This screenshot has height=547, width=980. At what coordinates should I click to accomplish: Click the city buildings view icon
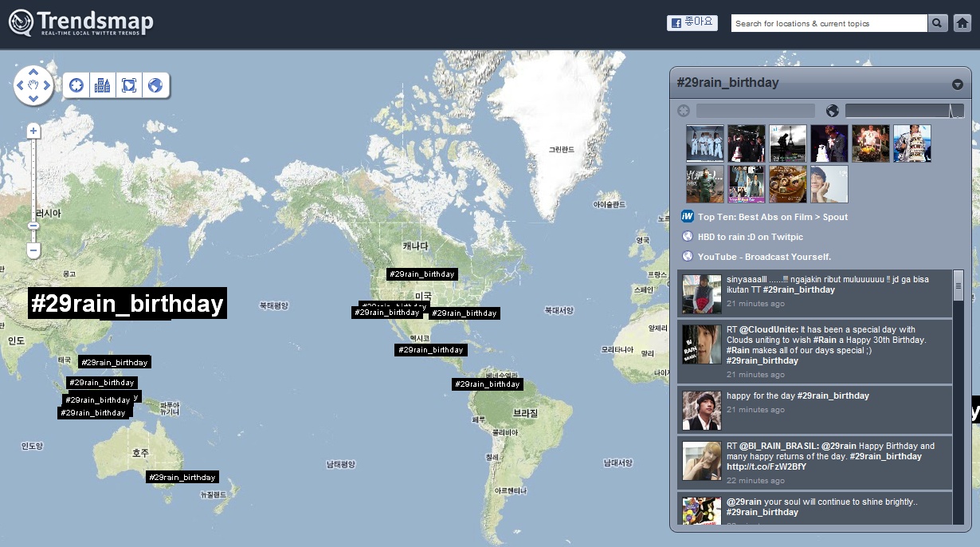102,85
